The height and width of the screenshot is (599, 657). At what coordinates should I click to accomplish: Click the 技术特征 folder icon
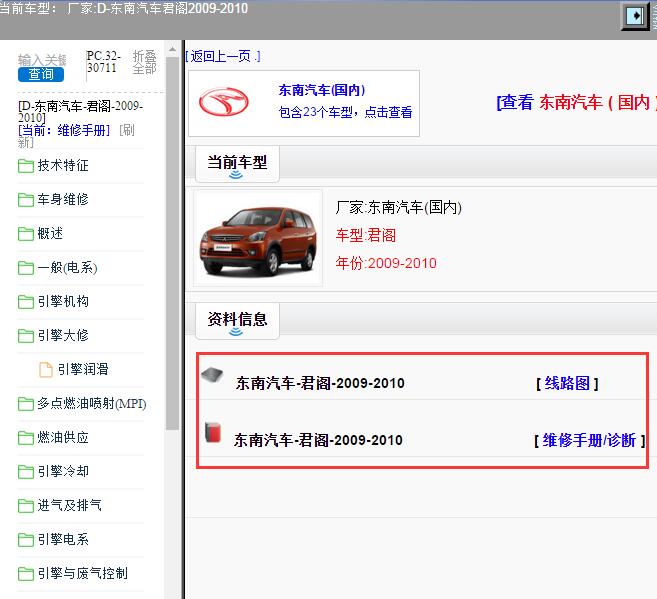click(x=26, y=166)
